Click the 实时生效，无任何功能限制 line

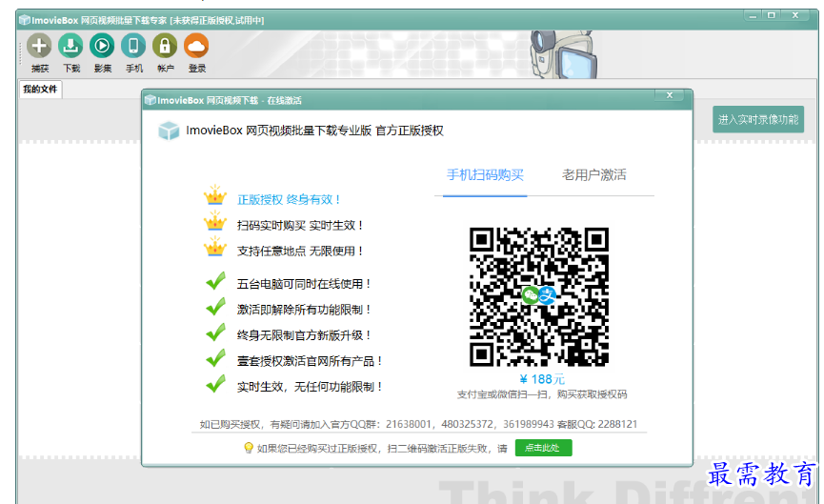coord(310,387)
